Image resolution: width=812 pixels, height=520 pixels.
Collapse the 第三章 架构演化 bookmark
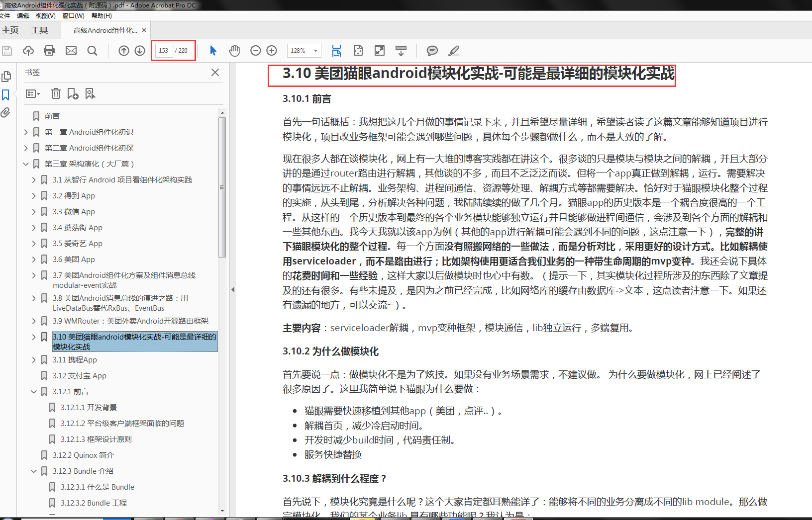point(26,164)
